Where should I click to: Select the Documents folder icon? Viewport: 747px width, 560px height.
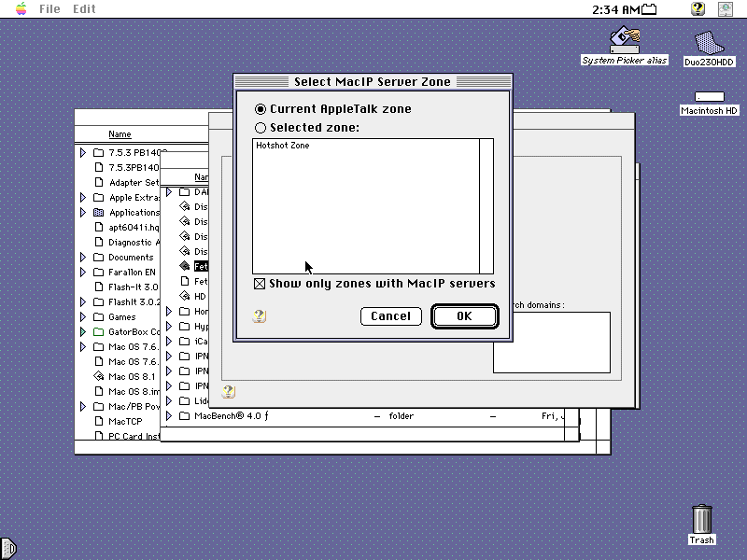(99, 258)
